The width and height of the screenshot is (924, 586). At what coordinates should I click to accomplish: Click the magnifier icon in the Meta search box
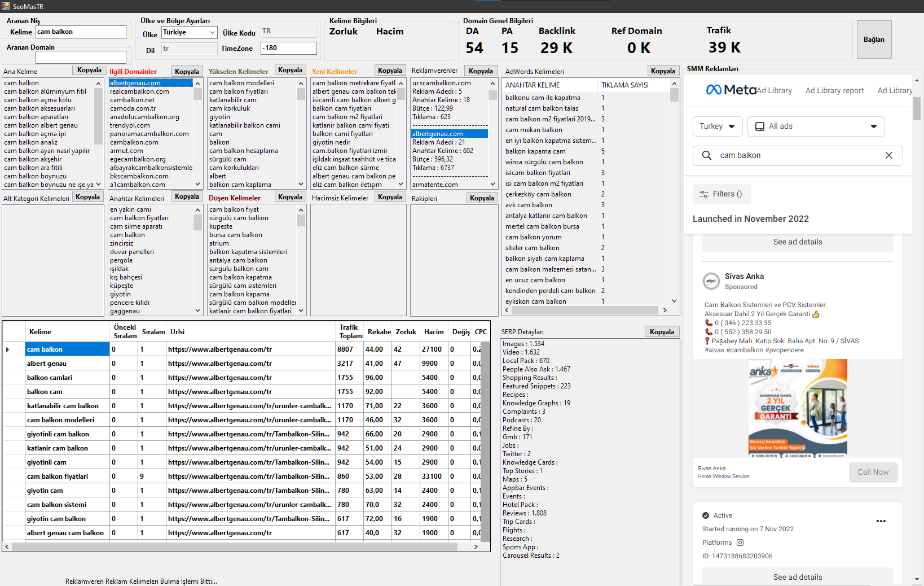click(706, 155)
